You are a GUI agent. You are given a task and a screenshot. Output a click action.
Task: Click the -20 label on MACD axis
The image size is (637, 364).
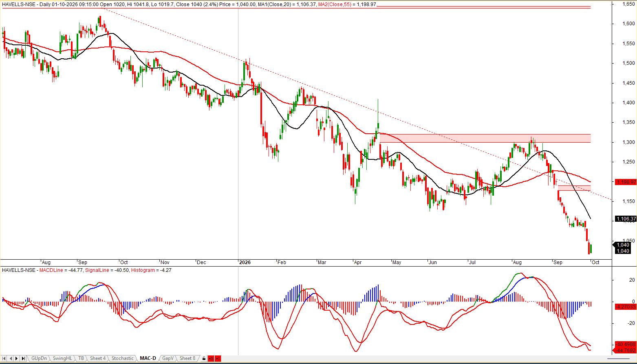coord(631,323)
